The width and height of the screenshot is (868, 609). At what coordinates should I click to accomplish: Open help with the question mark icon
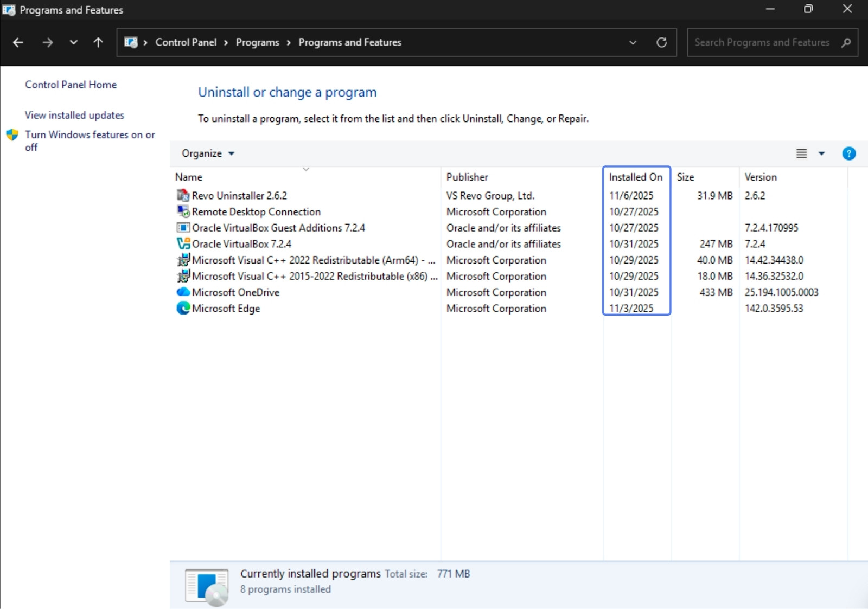click(848, 153)
